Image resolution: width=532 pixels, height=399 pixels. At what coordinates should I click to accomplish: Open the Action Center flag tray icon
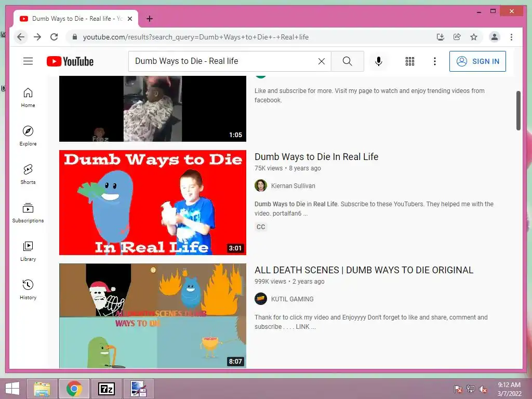(458, 389)
